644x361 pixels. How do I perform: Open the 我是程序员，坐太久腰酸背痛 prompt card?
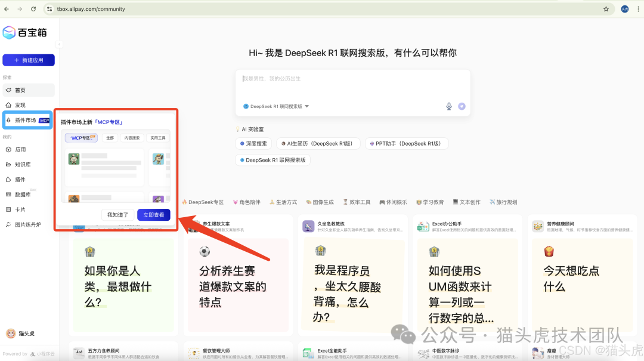point(353,285)
